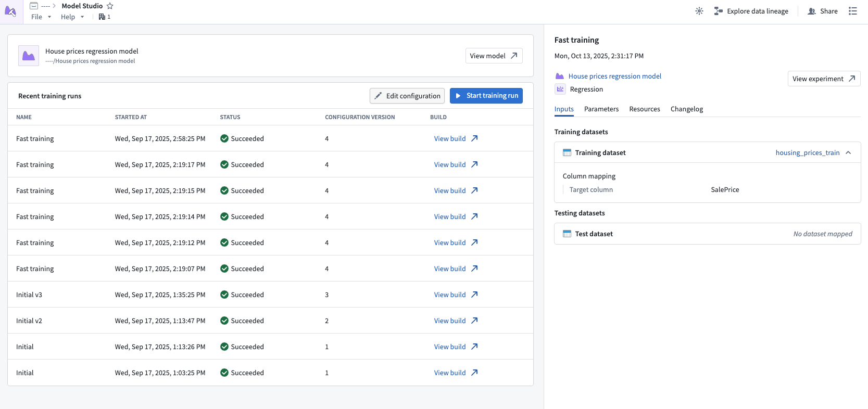Screen dimensions: 868x409
Task: Open the housing_prices_train dataset link
Action: 808,152
